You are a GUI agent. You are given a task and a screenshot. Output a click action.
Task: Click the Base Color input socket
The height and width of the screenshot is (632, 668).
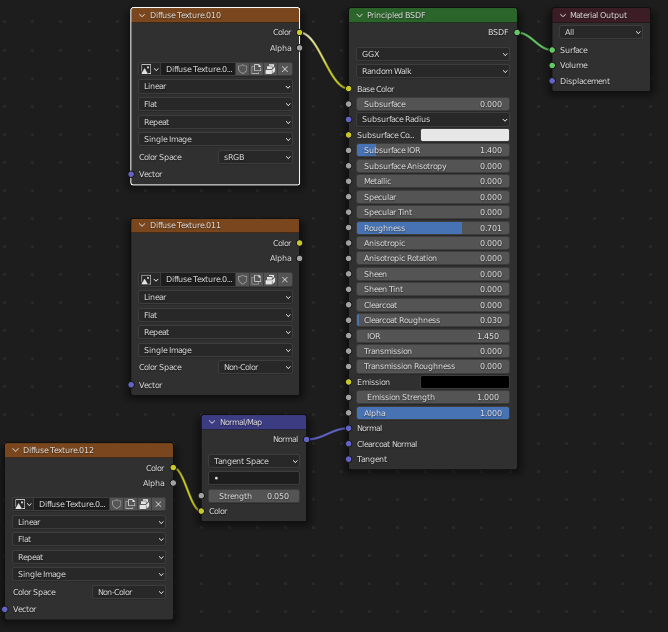click(348, 89)
